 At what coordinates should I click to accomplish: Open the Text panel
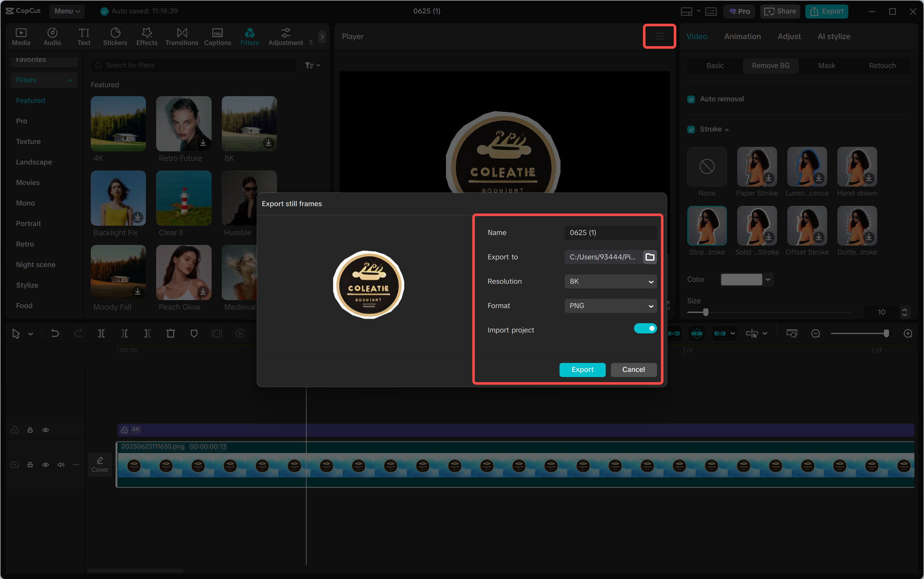click(x=84, y=37)
